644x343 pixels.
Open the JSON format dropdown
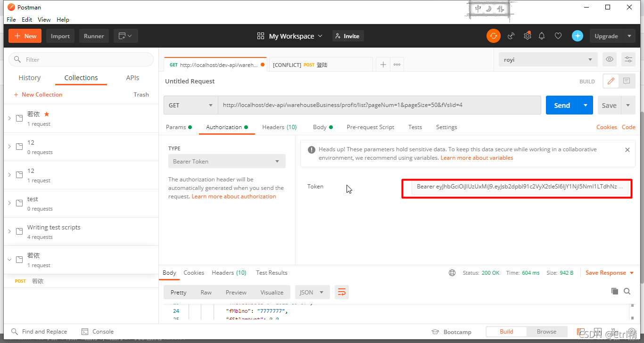pos(312,292)
